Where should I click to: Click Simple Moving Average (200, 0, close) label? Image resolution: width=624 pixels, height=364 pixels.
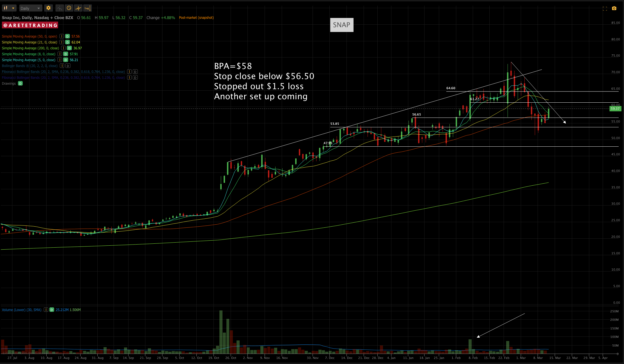(x=31, y=48)
